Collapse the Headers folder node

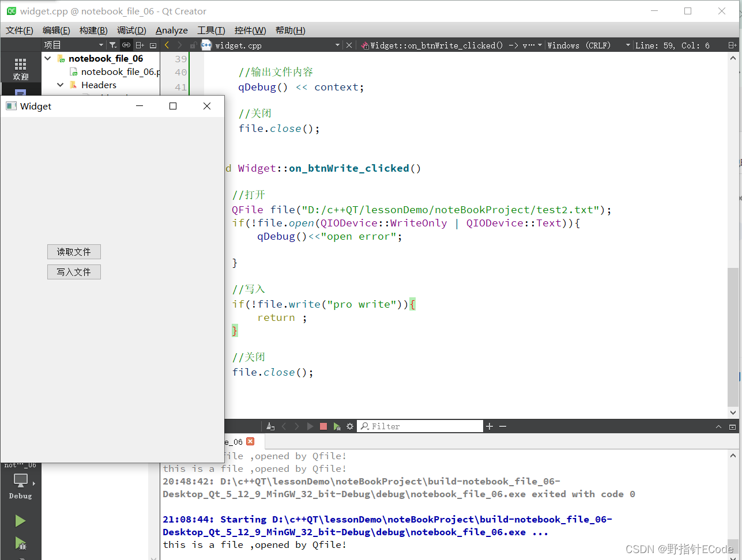pyautogui.click(x=61, y=85)
